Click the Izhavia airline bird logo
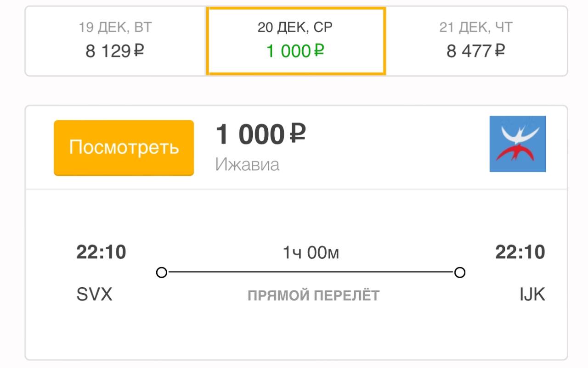The height and width of the screenshot is (368, 588). [517, 144]
